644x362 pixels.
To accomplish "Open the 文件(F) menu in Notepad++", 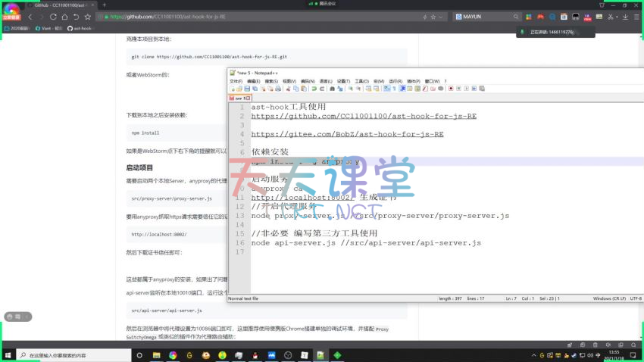I will pos(236,81).
